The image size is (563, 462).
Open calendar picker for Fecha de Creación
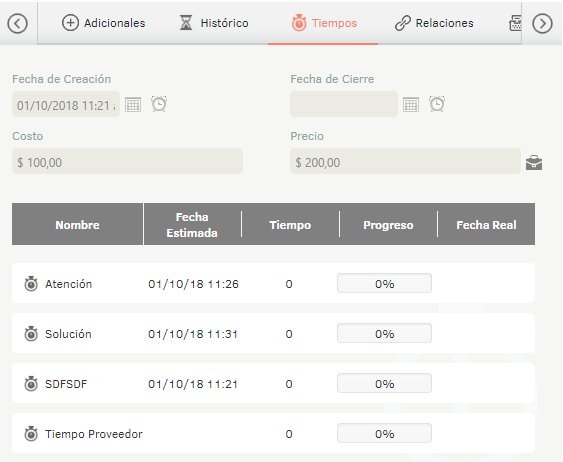(133, 104)
